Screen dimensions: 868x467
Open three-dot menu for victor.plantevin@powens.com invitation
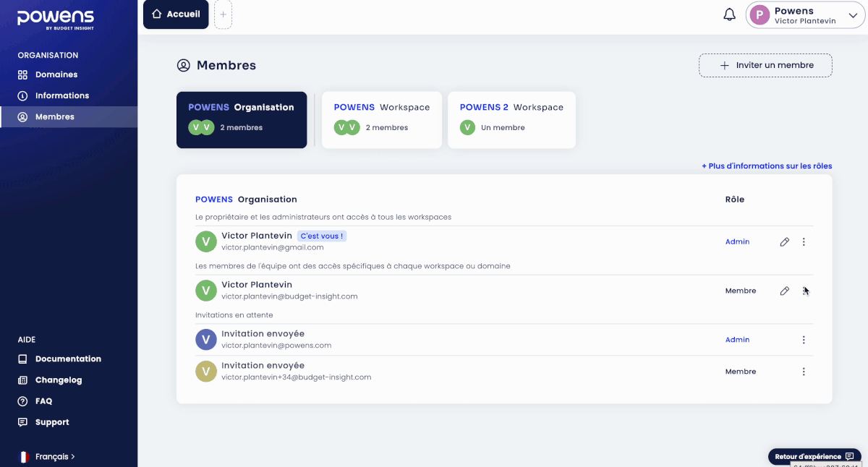pyautogui.click(x=804, y=340)
